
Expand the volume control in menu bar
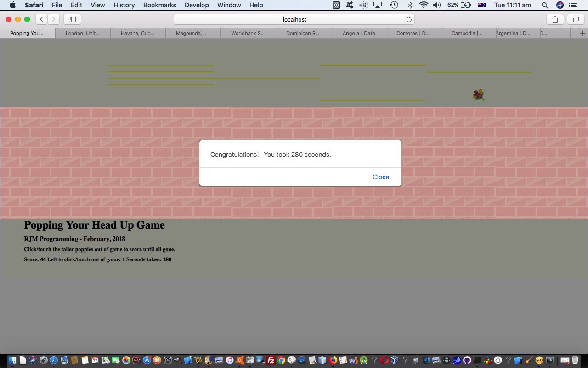click(436, 5)
